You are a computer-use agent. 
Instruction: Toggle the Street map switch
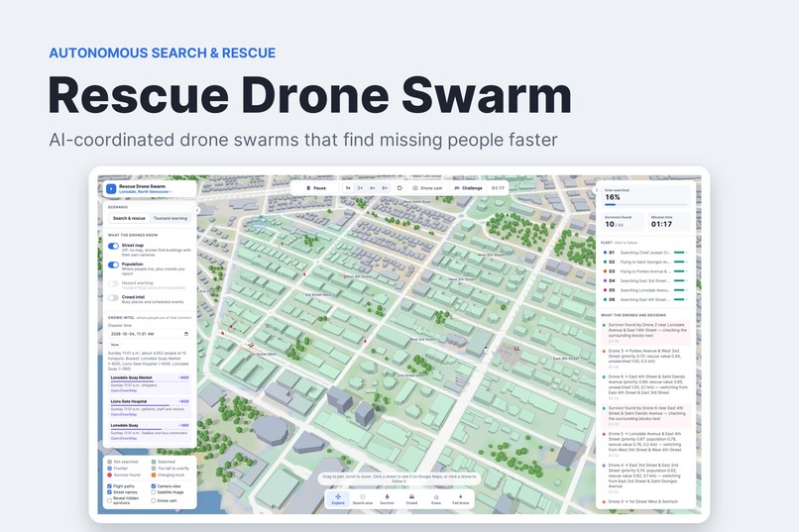[x=113, y=246]
